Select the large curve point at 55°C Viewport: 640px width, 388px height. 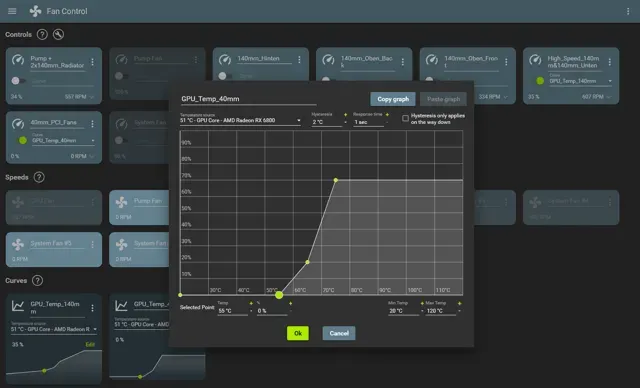coord(279,295)
